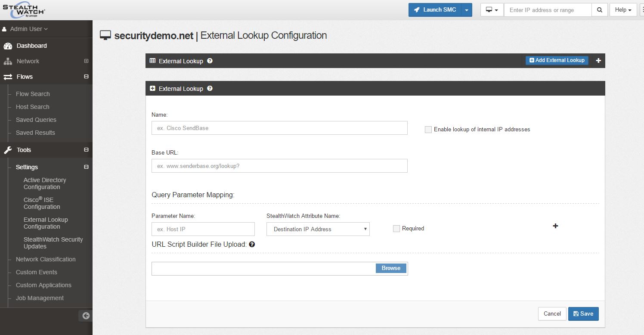Screen dimensions: 644x335
Task: Open StealthWatch Security Updates
Action: 53,243
